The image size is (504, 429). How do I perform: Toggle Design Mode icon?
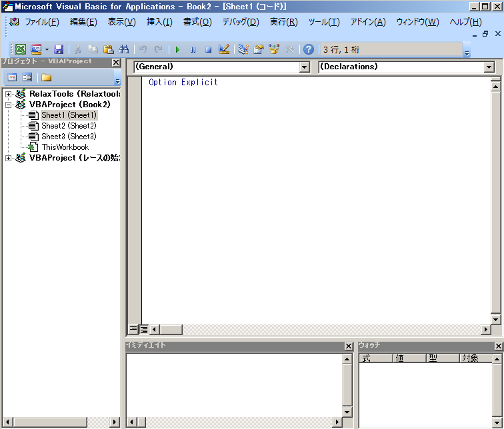tap(224, 49)
